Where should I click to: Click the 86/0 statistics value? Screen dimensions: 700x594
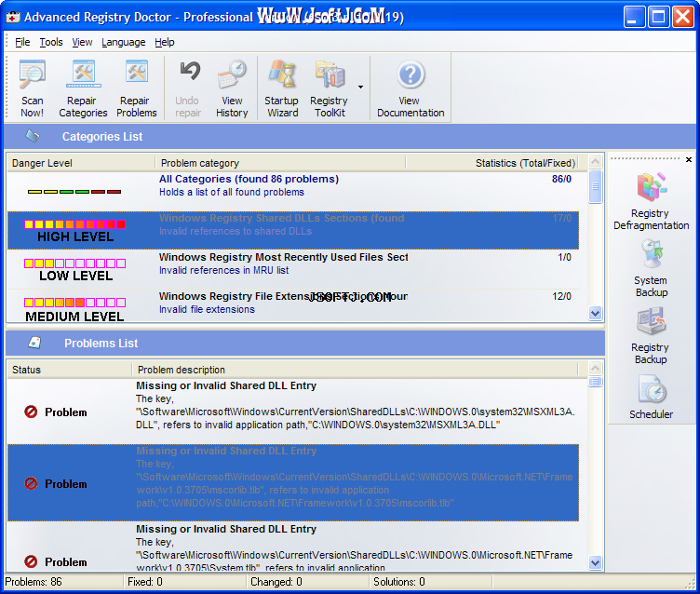[x=561, y=179]
